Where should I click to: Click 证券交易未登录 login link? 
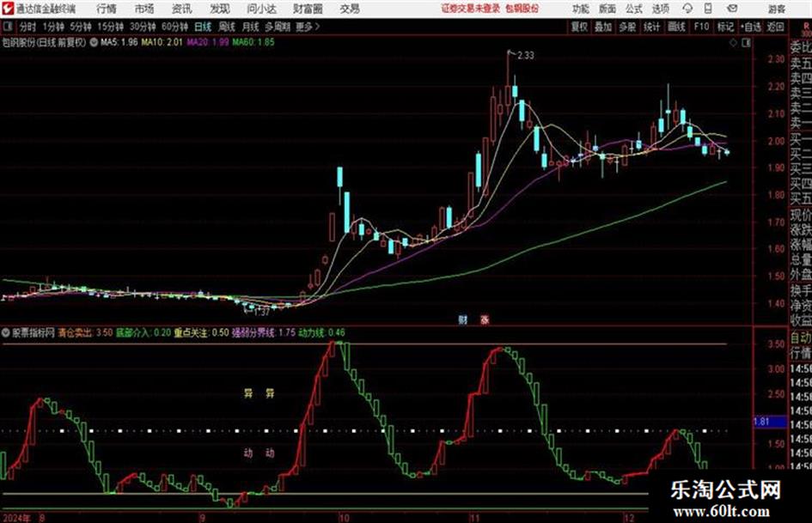click(x=471, y=9)
